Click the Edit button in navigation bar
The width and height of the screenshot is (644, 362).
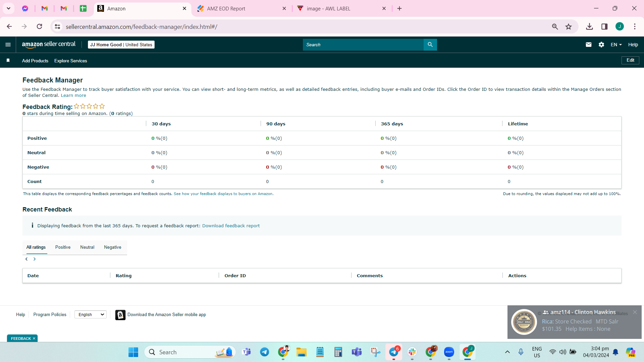(630, 60)
